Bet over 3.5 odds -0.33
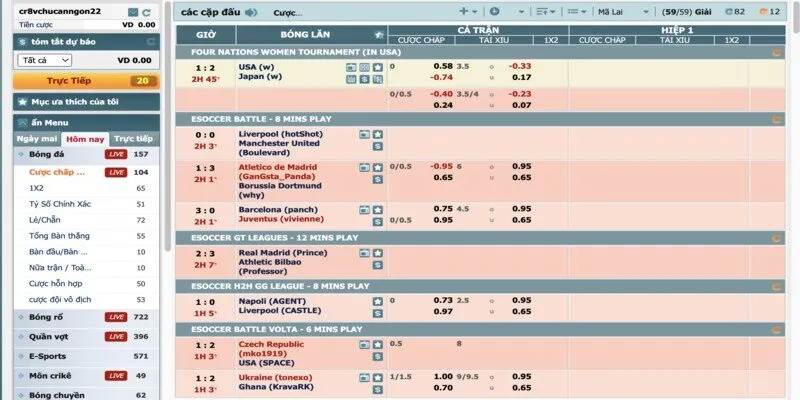800x400 pixels. point(519,66)
